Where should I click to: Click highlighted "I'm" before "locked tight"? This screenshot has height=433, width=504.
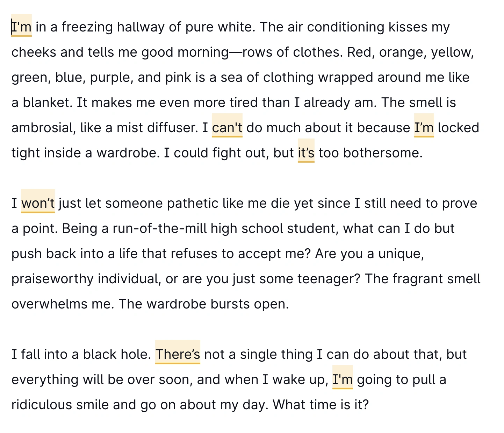coord(424,128)
